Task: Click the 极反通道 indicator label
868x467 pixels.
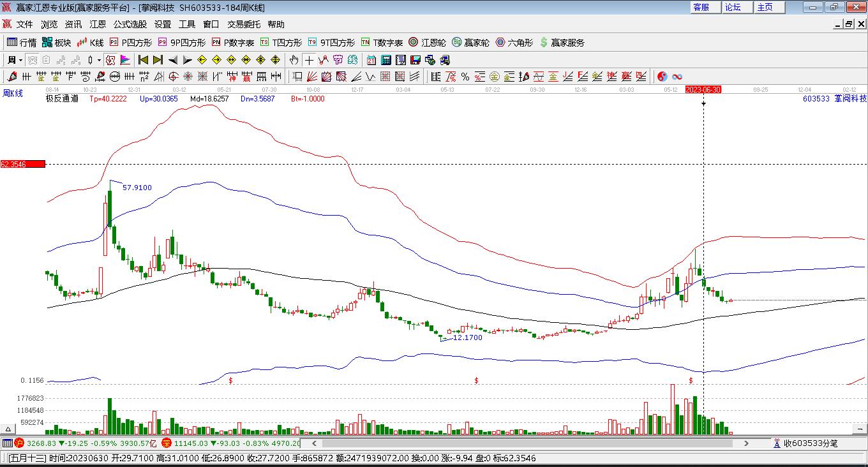Action: click(63, 99)
